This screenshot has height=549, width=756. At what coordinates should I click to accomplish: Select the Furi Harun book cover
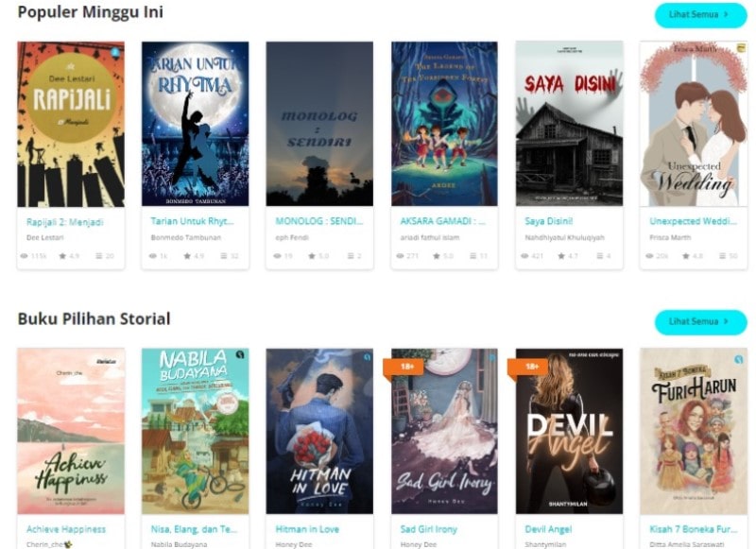(x=694, y=431)
